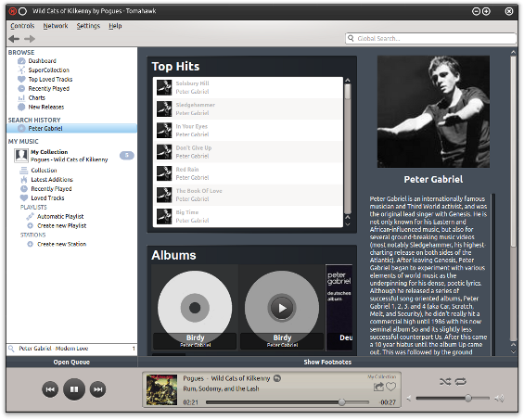Open the first Birdy album cover
The image size is (524, 420).
(x=195, y=308)
